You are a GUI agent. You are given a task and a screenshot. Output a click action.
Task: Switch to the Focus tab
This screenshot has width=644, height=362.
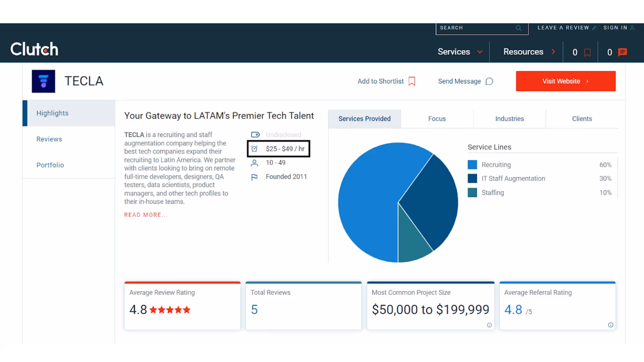[437, 119]
